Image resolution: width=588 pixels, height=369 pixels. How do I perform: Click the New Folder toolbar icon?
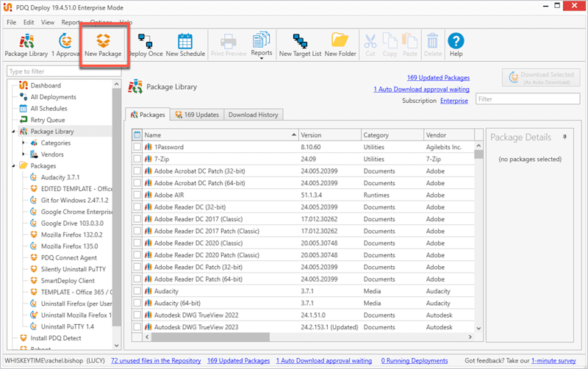(x=340, y=45)
